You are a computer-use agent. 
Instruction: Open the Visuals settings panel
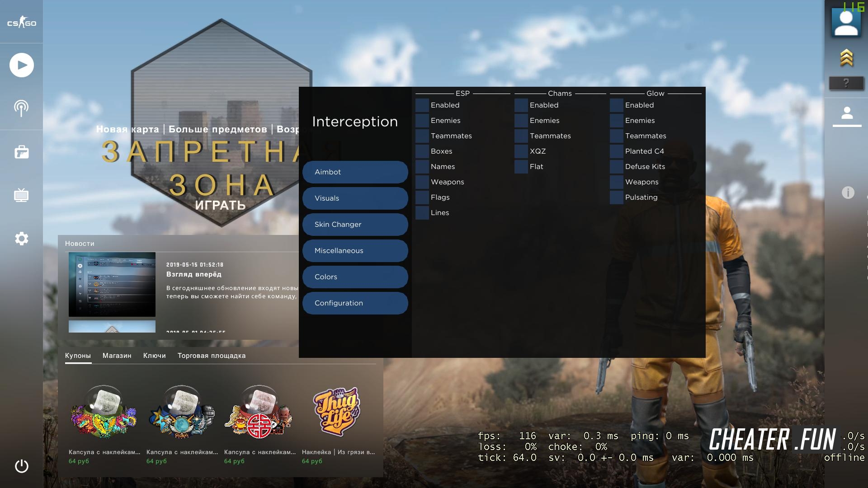click(355, 198)
